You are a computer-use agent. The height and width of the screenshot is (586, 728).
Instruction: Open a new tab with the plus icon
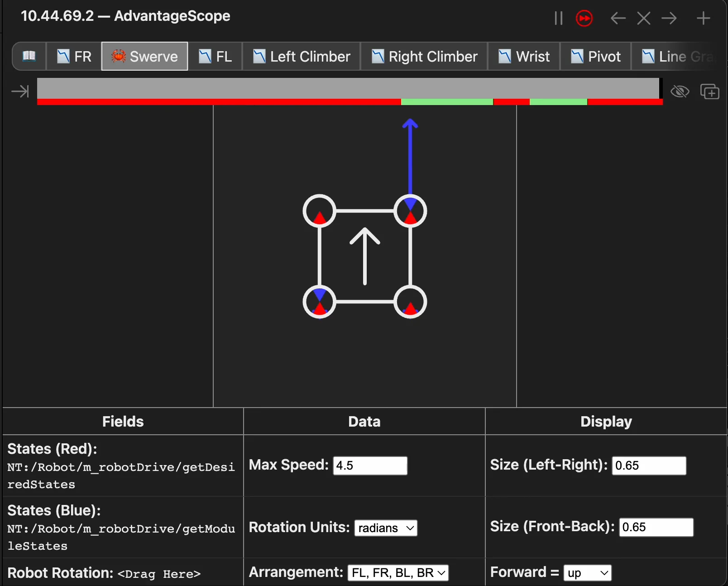(703, 18)
